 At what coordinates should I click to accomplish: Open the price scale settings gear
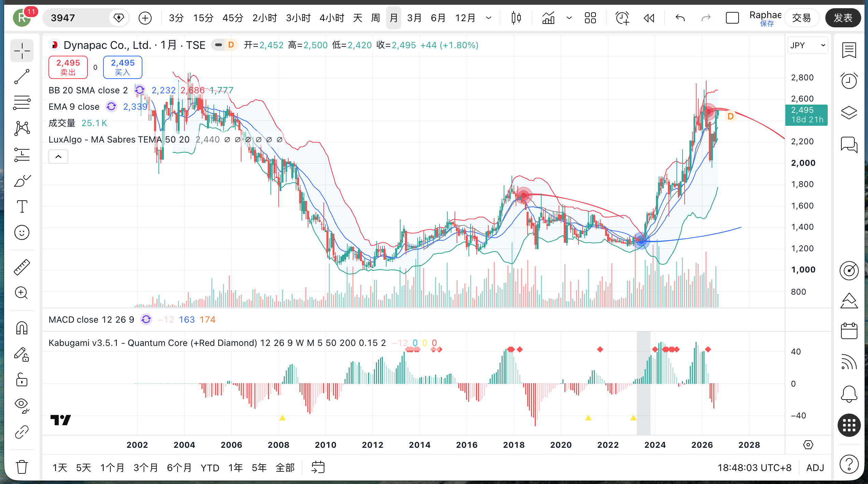tap(808, 445)
